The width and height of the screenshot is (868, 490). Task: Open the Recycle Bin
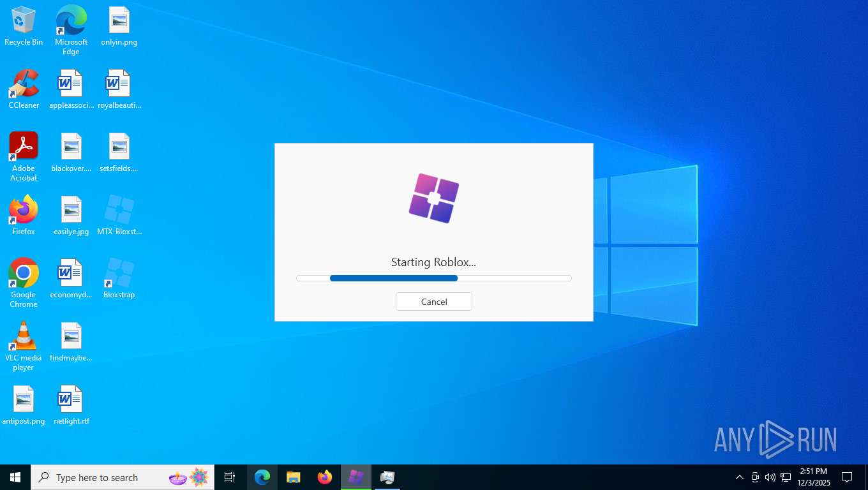point(24,27)
